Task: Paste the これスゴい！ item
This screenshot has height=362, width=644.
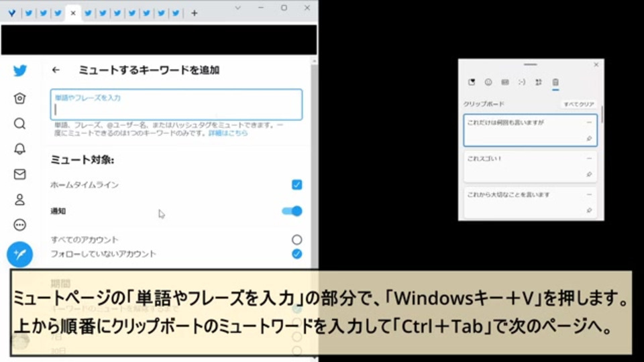Action: 530,167
